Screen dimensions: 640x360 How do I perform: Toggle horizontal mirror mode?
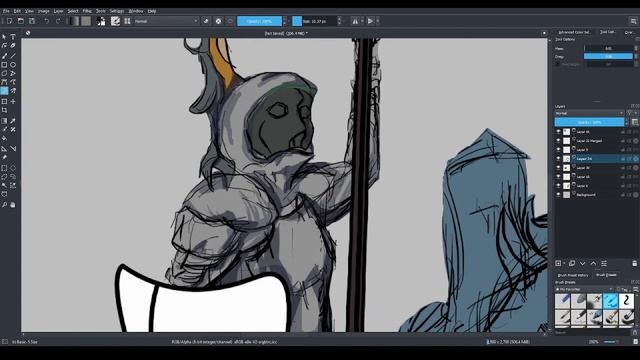point(355,21)
